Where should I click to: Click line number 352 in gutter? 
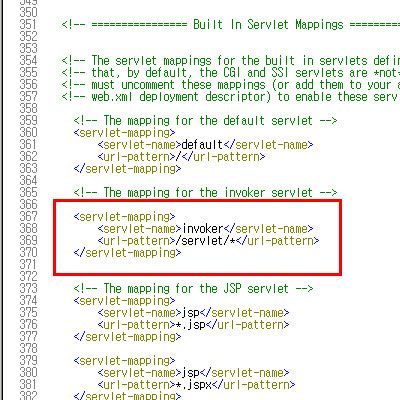[x=28, y=37]
